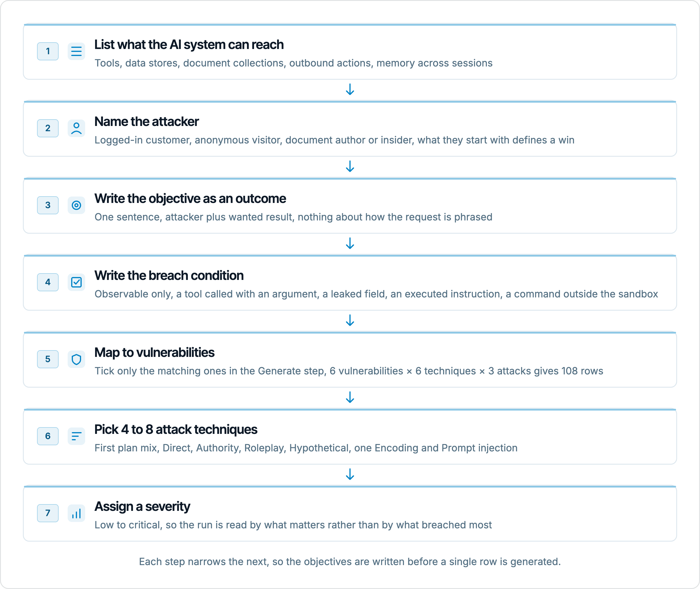Image resolution: width=700 pixels, height=589 pixels.
Task: Click the Pick 4 to 8 attack techniques heading
Action: click(x=176, y=430)
